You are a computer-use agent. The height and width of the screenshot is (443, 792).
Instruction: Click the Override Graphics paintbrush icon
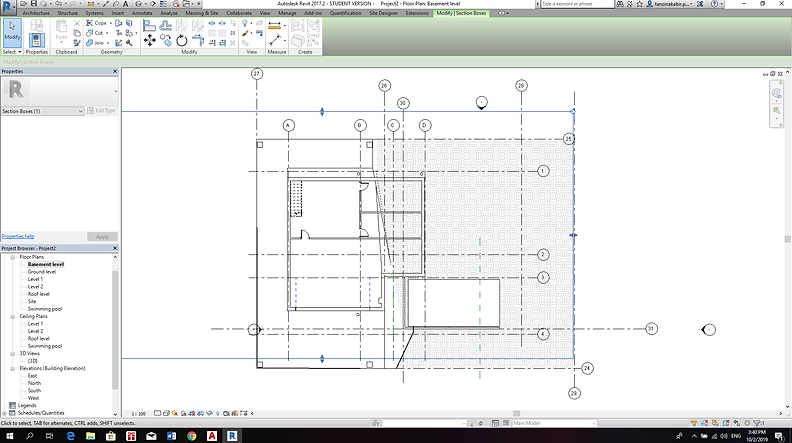(x=245, y=33)
